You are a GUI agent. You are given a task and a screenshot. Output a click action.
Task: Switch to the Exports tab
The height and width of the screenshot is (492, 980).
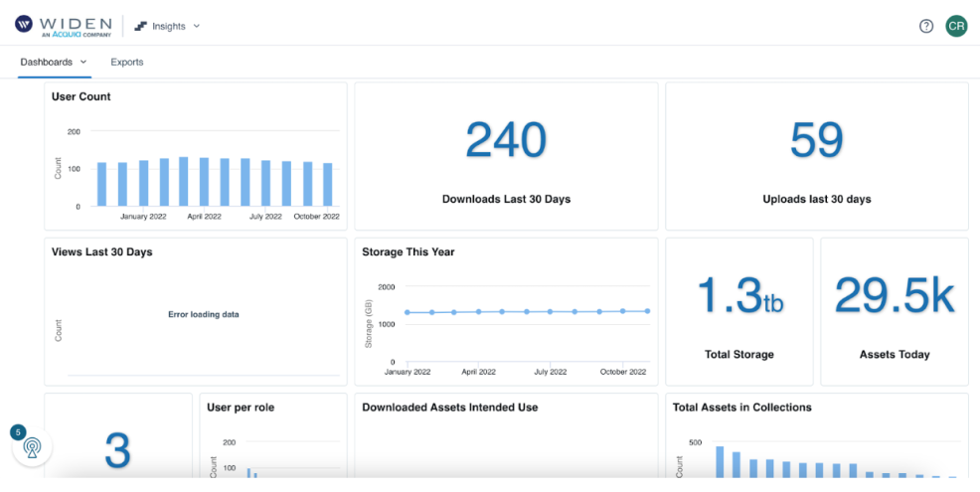pyautogui.click(x=126, y=62)
